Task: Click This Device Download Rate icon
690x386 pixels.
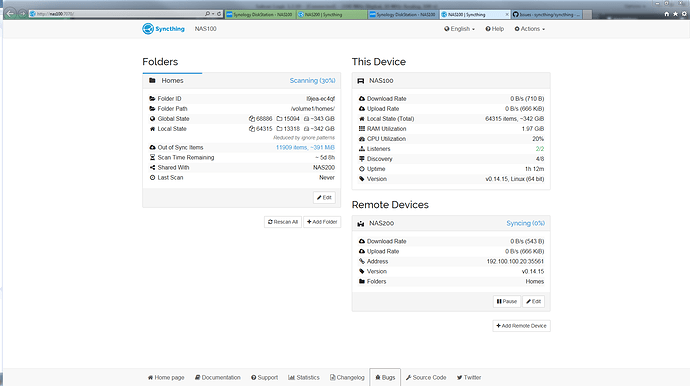Action: [362, 99]
